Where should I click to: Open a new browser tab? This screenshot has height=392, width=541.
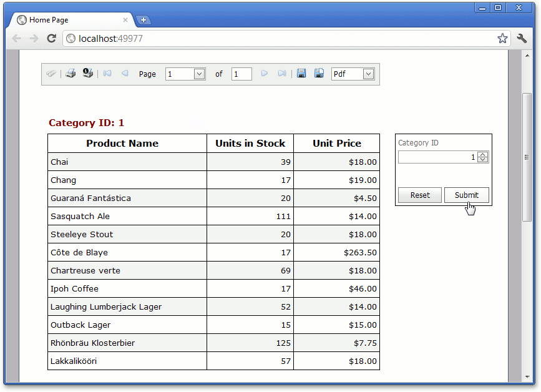[143, 20]
